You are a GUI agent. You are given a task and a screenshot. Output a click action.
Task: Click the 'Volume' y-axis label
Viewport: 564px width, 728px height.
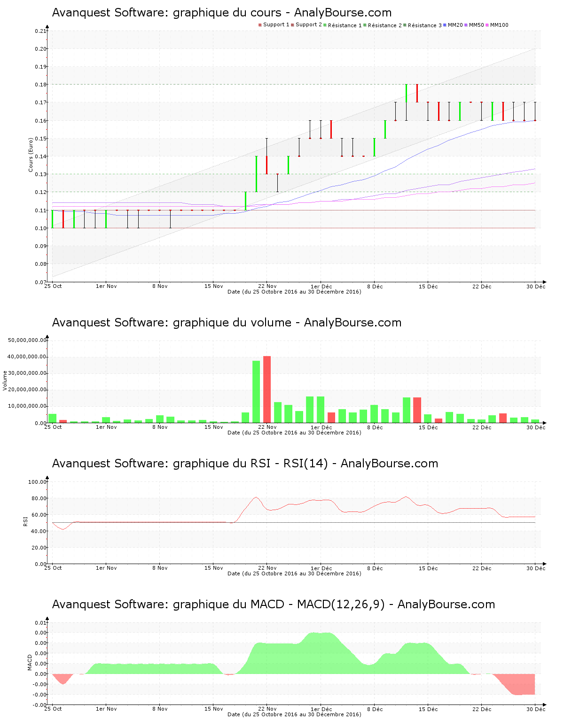[x=5, y=380]
